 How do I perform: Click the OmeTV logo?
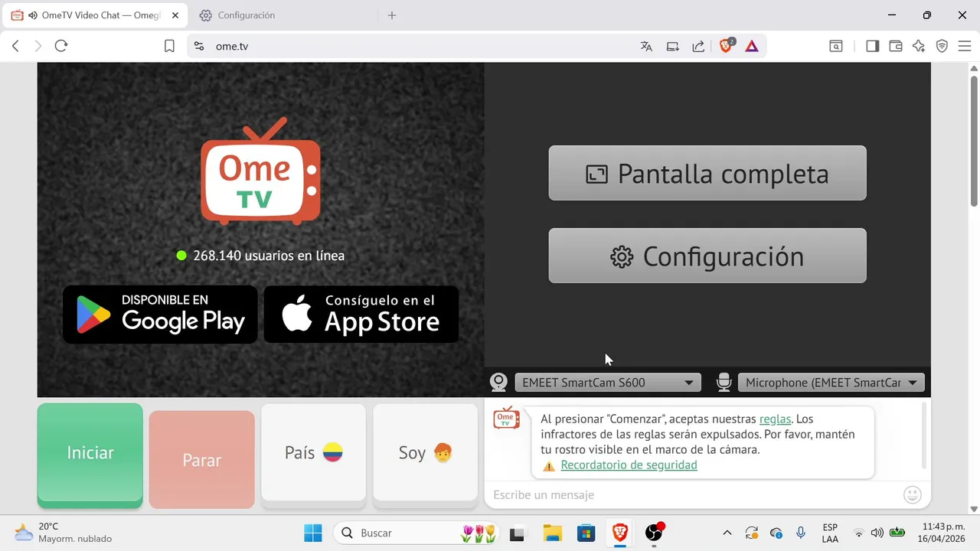click(x=260, y=171)
